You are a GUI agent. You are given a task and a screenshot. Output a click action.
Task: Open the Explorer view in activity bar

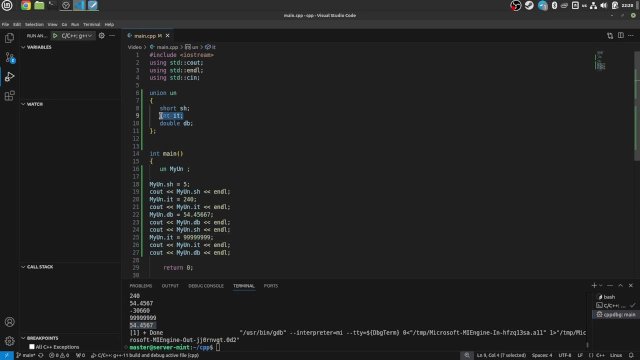pyautogui.click(x=9, y=38)
